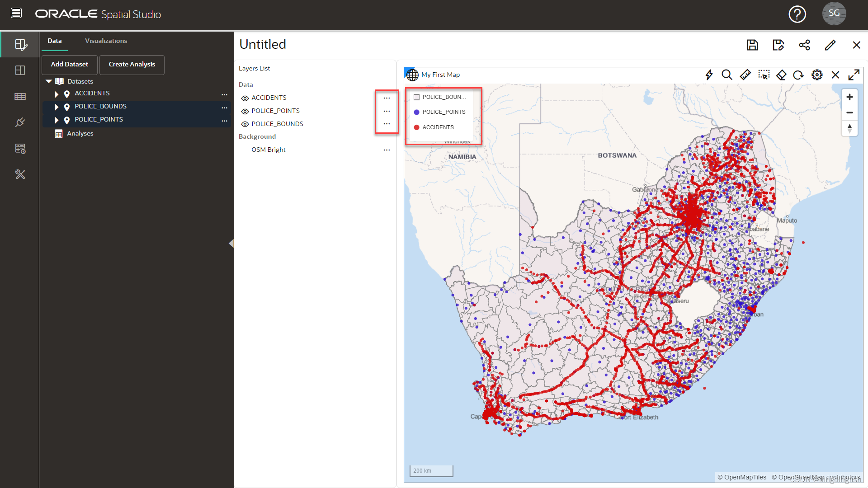
Task: Expand map to full screen
Action: click(854, 75)
